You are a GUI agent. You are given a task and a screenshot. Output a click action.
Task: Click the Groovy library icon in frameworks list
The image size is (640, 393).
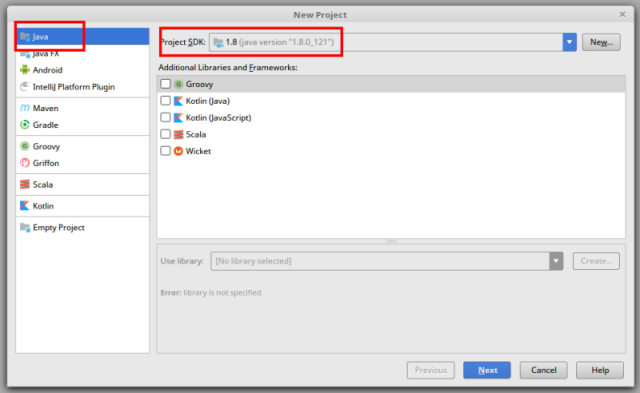[x=178, y=84]
